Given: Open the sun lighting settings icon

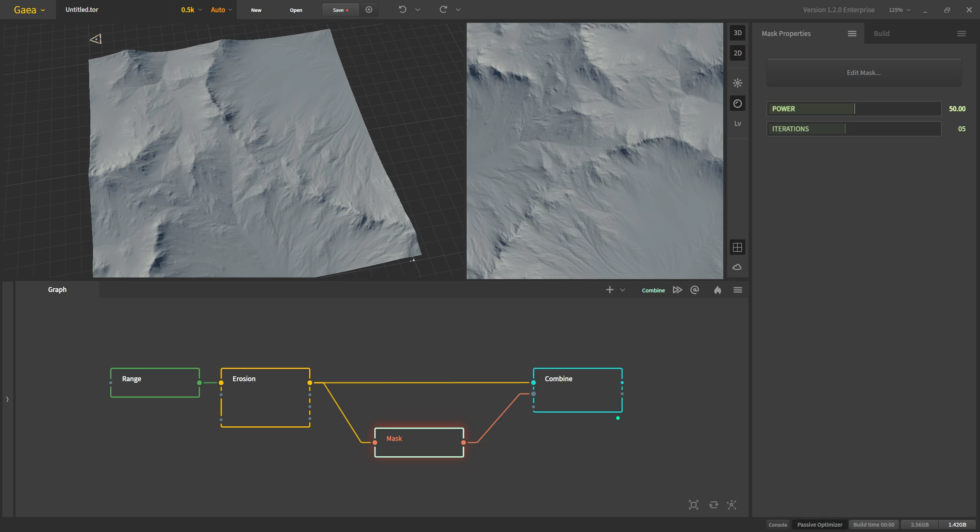Looking at the screenshot, I should (737, 83).
